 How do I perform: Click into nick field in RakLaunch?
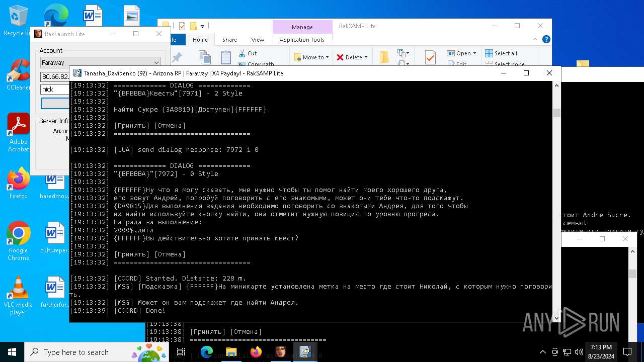(54, 89)
